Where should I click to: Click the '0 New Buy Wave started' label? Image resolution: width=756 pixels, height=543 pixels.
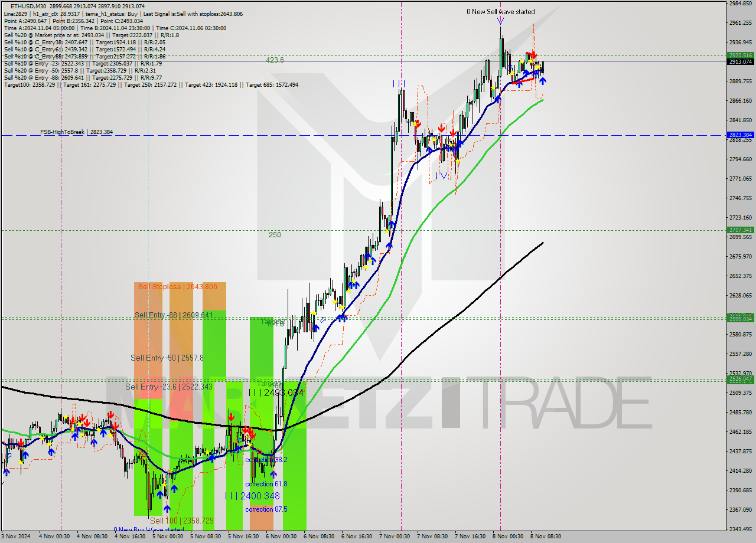[x=149, y=529]
